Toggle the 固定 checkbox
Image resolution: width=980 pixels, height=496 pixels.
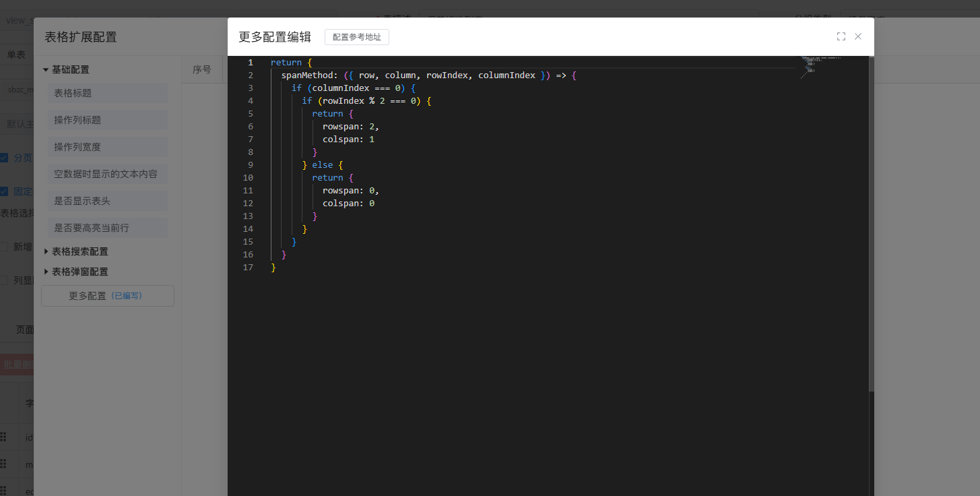(4, 191)
